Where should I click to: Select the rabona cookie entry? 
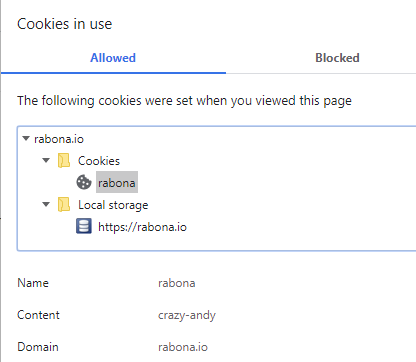tap(117, 182)
